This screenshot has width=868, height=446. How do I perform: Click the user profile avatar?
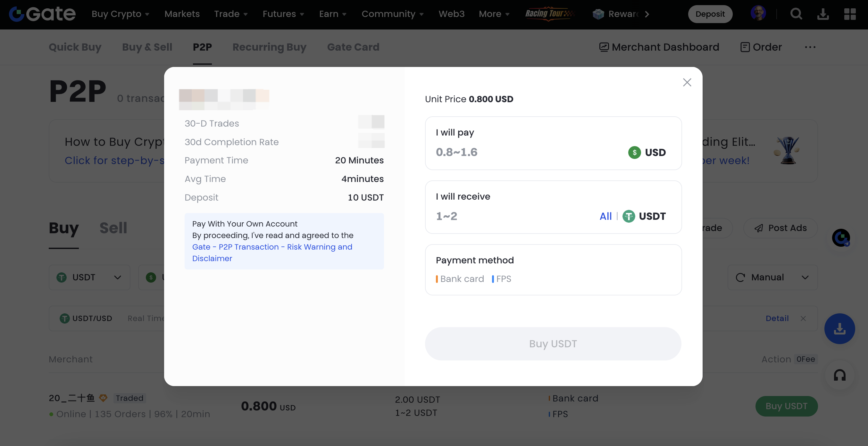coord(758,13)
